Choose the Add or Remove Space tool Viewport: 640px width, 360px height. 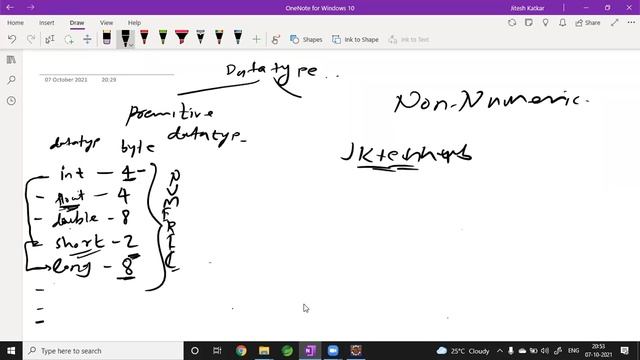tap(87, 40)
